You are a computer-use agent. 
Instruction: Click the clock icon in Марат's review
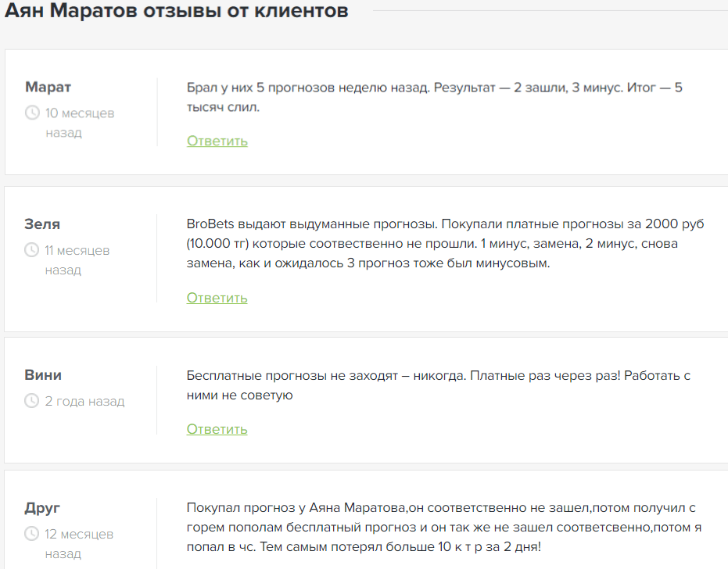click(x=32, y=113)
